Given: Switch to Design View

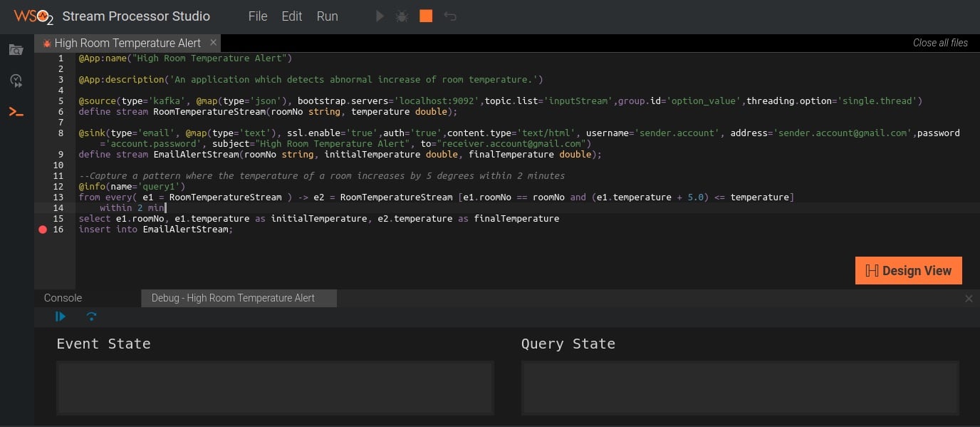Looking at the screenshot, I should (909, 271).
